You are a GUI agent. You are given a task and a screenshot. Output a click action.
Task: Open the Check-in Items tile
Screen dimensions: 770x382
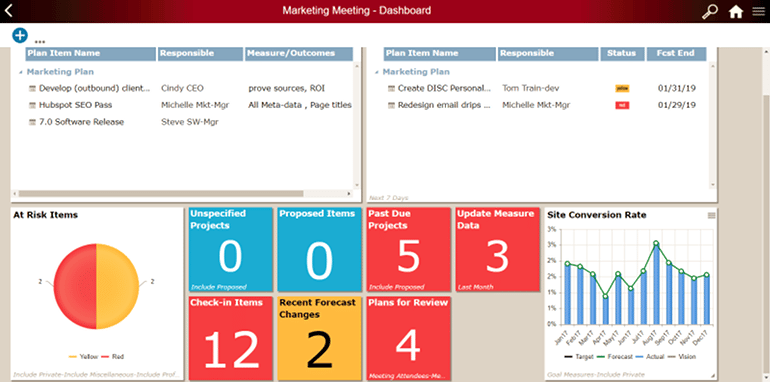click(231, 338)
